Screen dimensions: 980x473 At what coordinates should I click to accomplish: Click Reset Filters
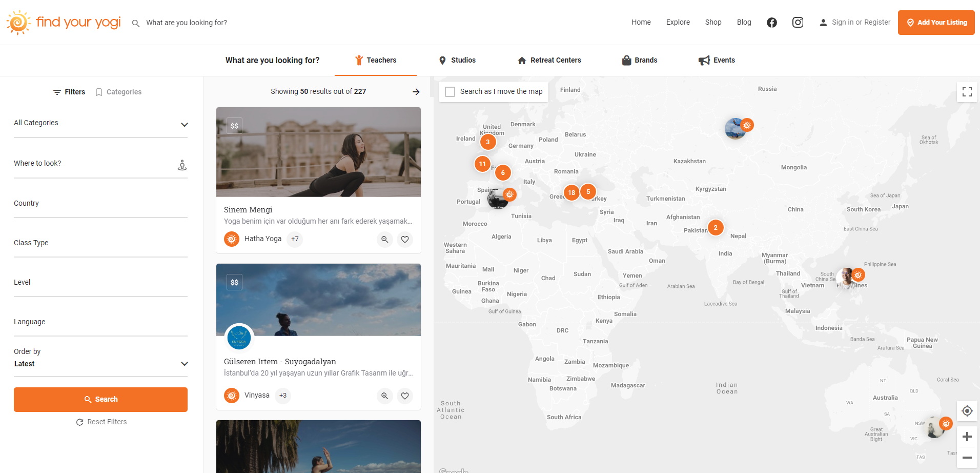(101, 422)
